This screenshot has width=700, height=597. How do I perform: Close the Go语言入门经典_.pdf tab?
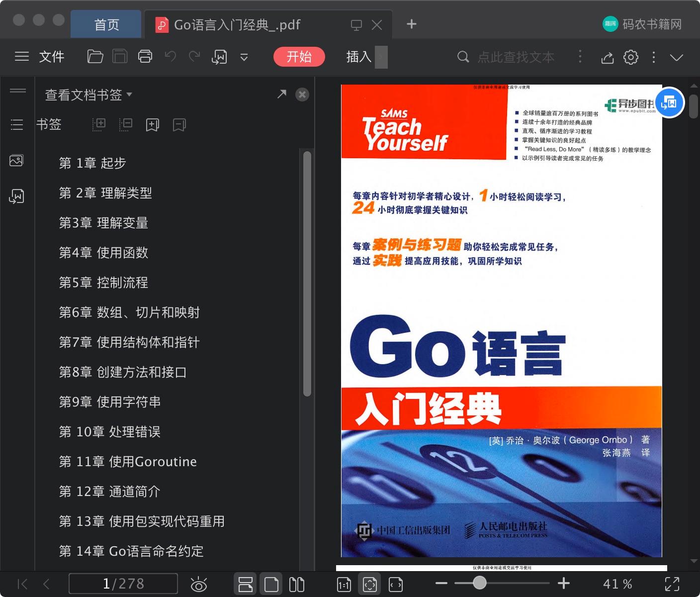point(377,25)
